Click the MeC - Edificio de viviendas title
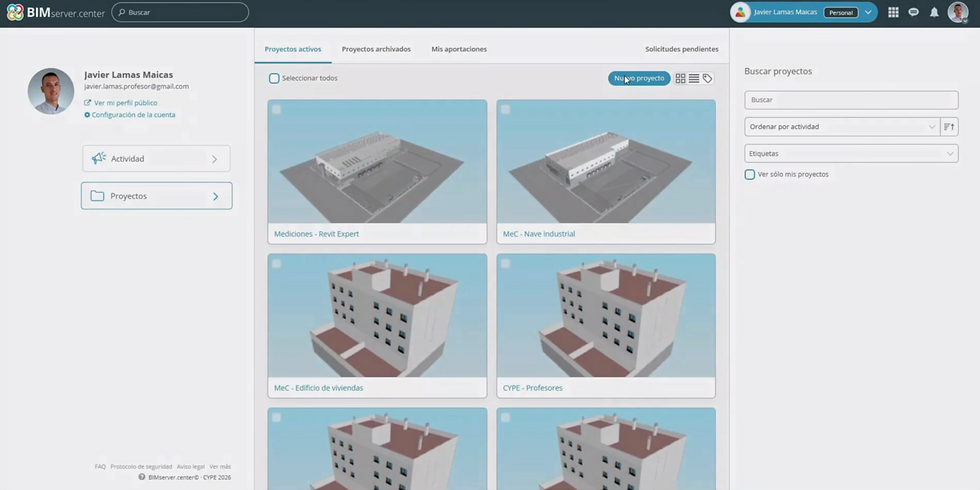 [318, 388]
